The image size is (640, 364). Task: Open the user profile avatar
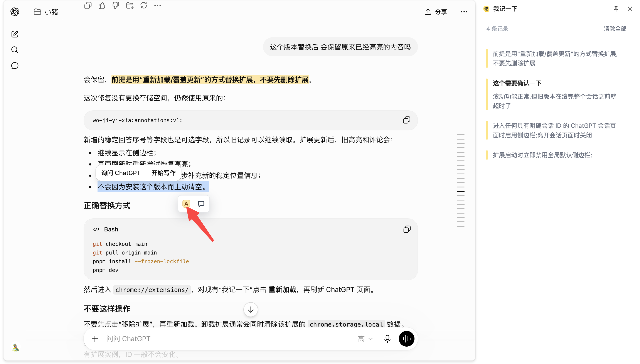[x=15, y=347]
